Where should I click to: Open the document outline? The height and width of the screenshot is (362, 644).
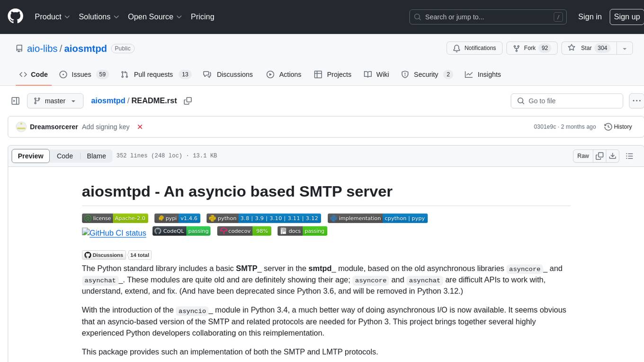(x=629, y=156)
